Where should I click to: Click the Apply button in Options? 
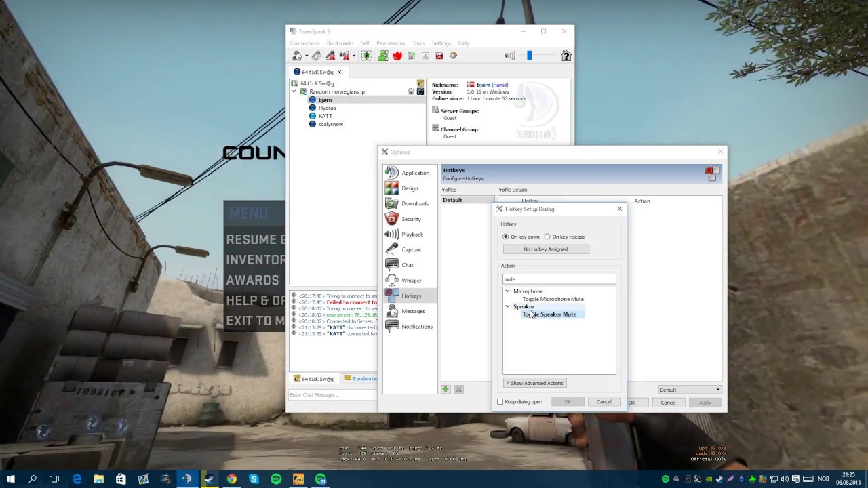click(705, 403)
